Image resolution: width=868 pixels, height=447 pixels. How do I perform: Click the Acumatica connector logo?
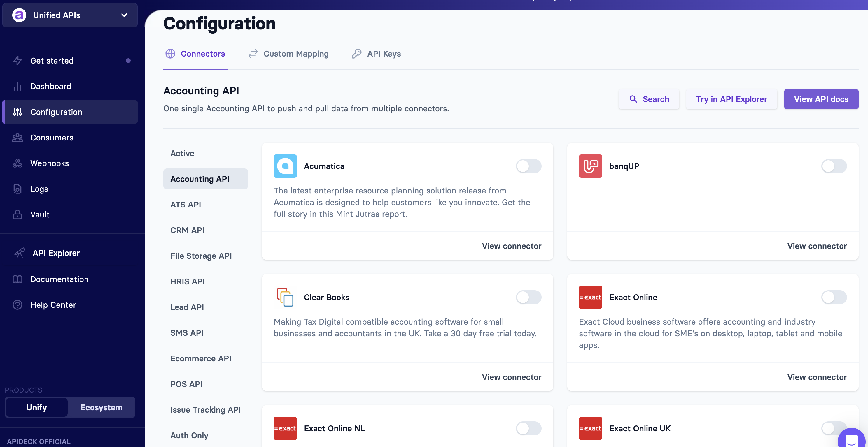(x=285, y=166)
